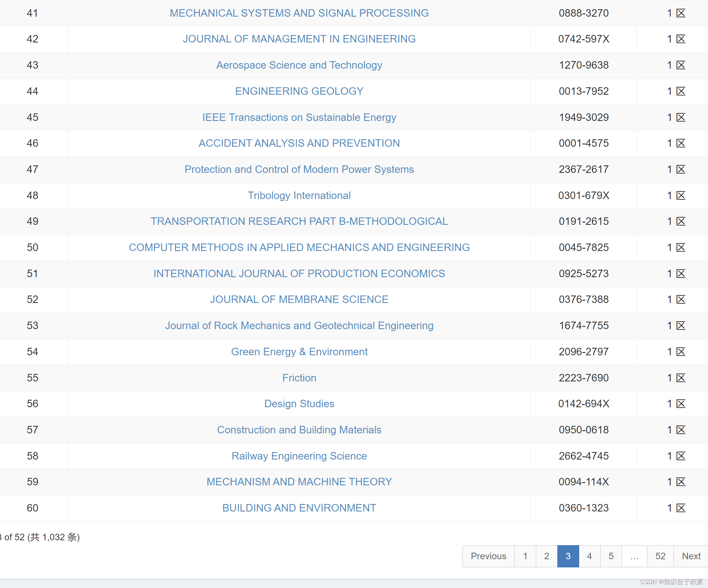Screen dimensions: 708x588
Task: Click the 区 icon beside Green Energy & Environment
Action: 681,352
